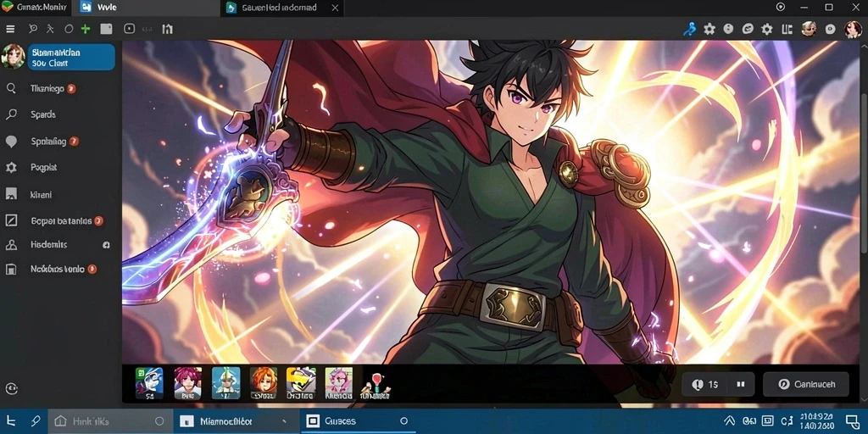Expand hidden system tray icons caret
Viewport: 868px width, 434px height.
point(729,421)
